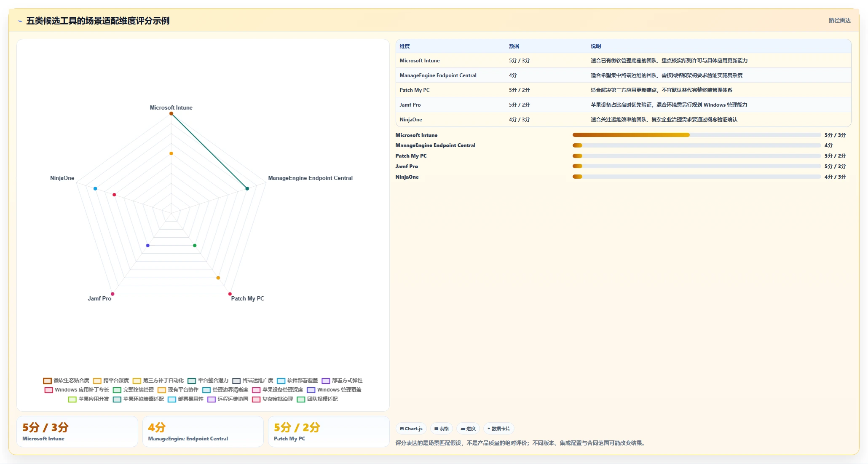Select the Microsoft Intune table row name
This screenshot has height=464, width=868.
click(x=419, y=61)
